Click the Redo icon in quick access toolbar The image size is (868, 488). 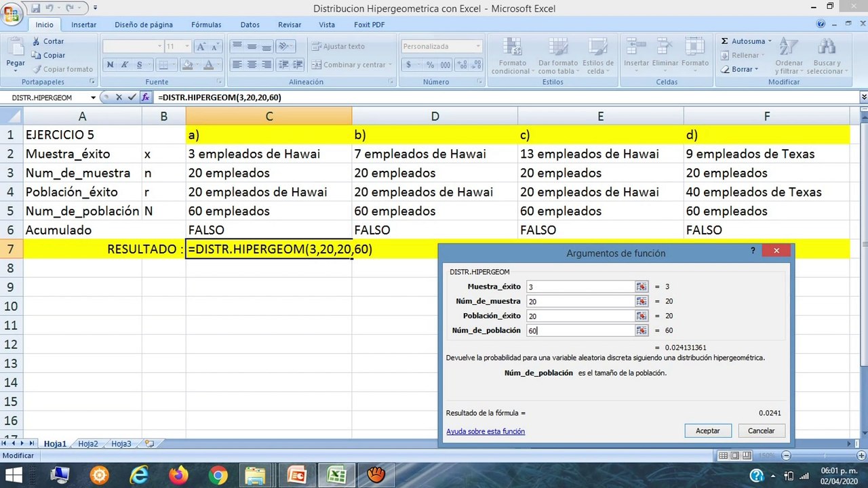pyautogui.click(x=69, y=8)
